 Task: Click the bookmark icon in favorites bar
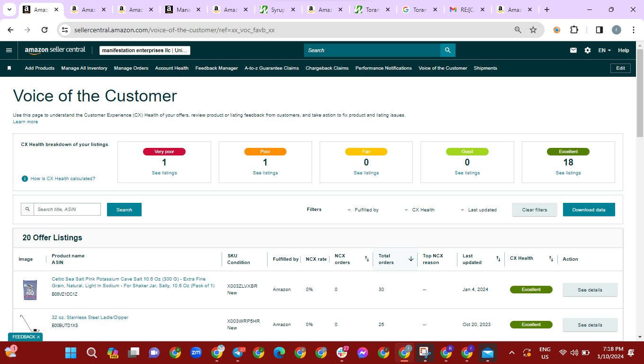click(x=9, y=68)
